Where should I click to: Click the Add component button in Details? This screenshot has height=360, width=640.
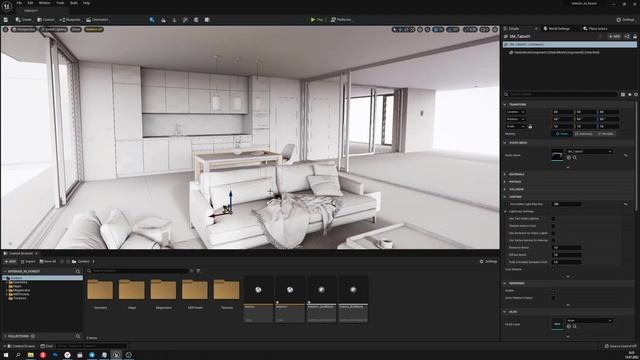tap(614, 36)
